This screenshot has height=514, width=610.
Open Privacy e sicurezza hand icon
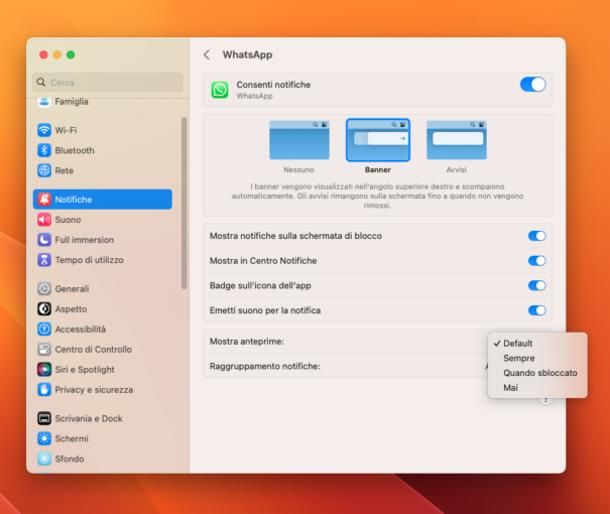tap(44, 389)
